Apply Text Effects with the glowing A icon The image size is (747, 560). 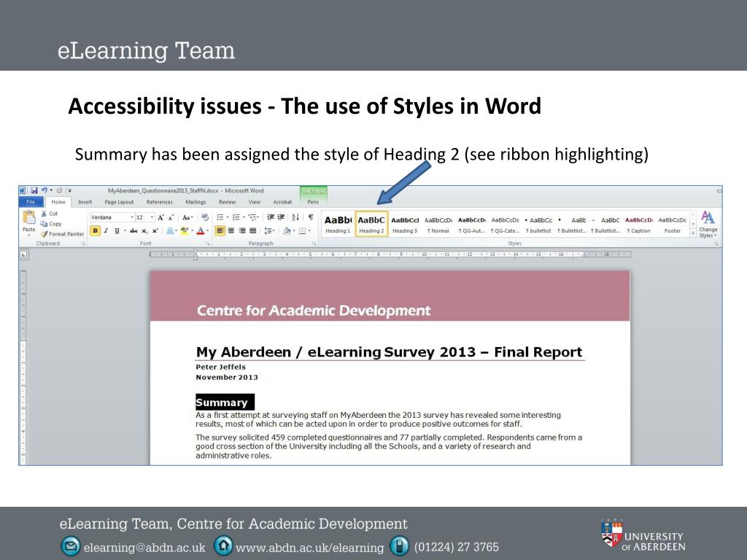[x=170, y=231]
